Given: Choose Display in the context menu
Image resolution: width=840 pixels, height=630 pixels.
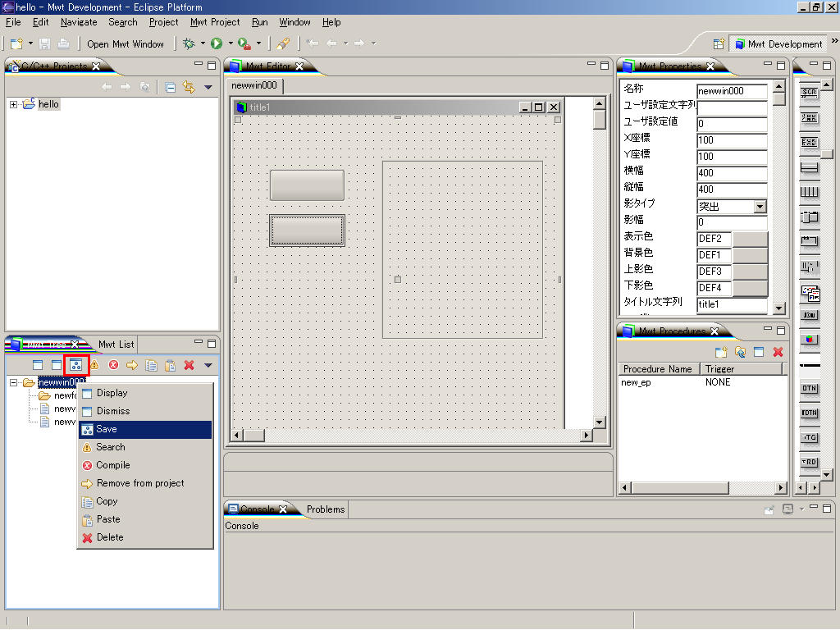Looking at the screenshot, I should (x=145, y=393).
